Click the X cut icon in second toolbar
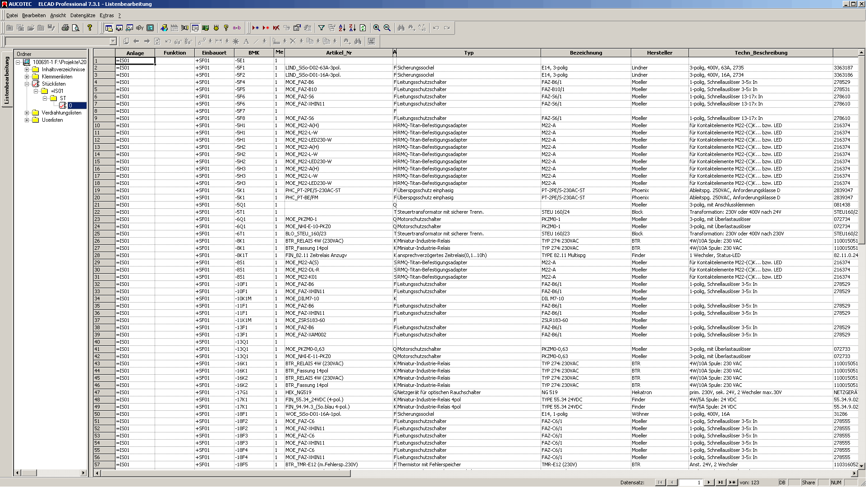 tap(293, 41)
